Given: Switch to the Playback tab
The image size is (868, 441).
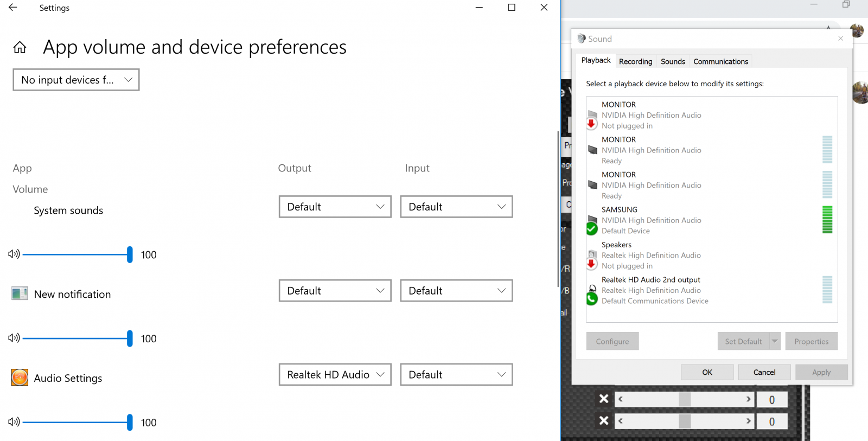Looking at the screenshot, I should (596, 60).
